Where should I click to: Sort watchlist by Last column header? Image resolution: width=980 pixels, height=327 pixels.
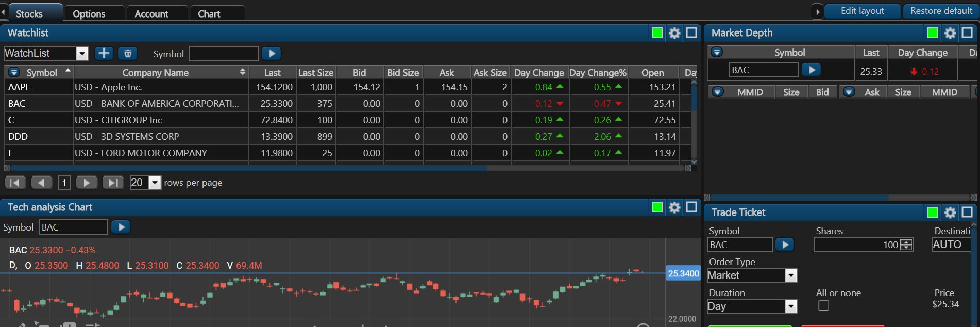point(273,72)
